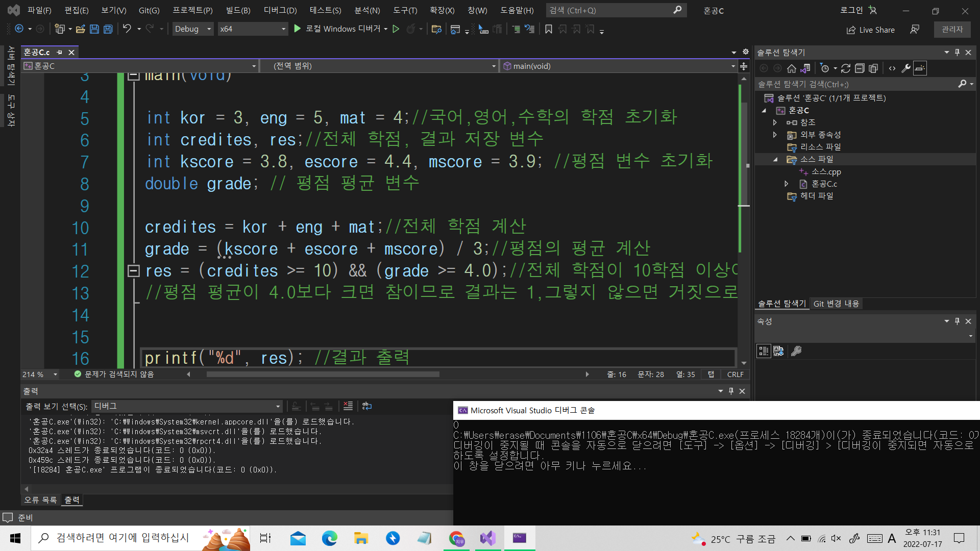Screen dimensions: 980x551
Task: Click the Solution Explorer sync refresh icon
Action: pos(846,68)
